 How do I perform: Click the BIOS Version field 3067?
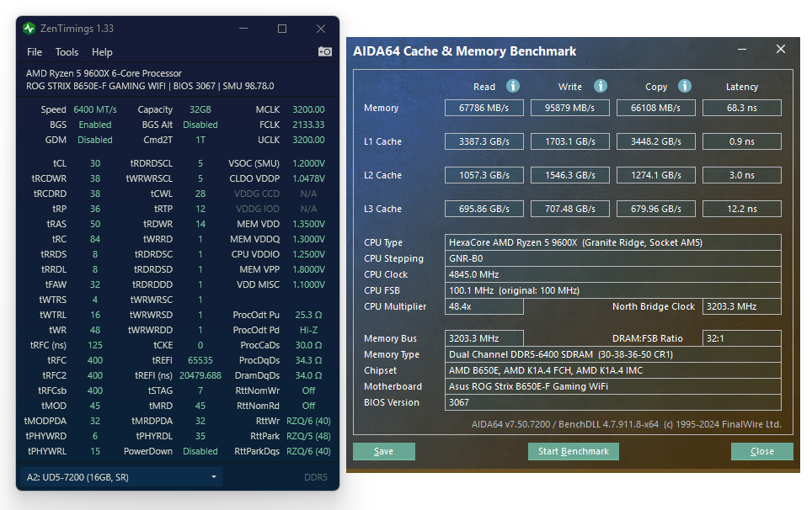[613, 402]
